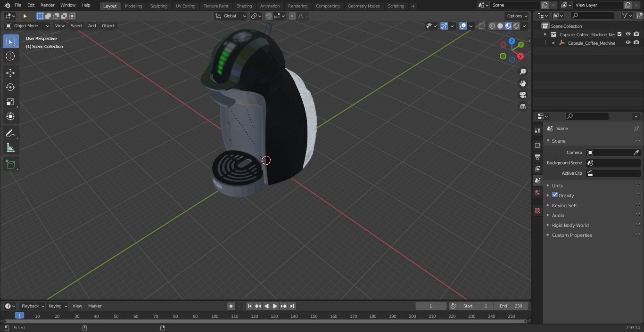Activate the Transform tool
This screenshot has height=332, width=644.
[10, 116]
